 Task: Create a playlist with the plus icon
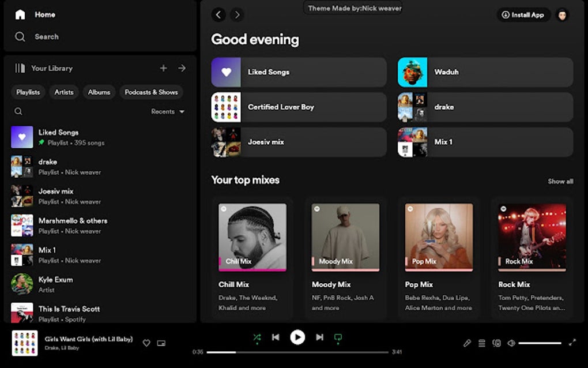pyautogui.click(x=164, y=68)
